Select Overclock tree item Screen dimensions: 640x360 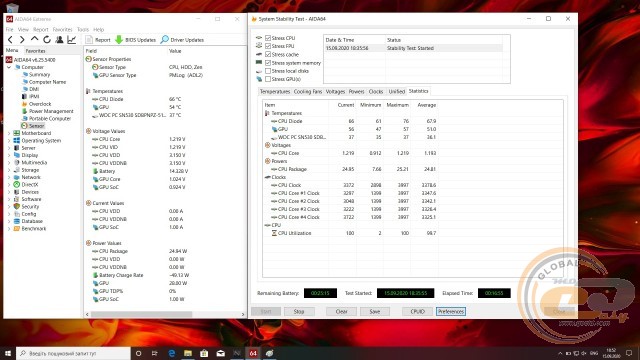click(x=40, y=104)
